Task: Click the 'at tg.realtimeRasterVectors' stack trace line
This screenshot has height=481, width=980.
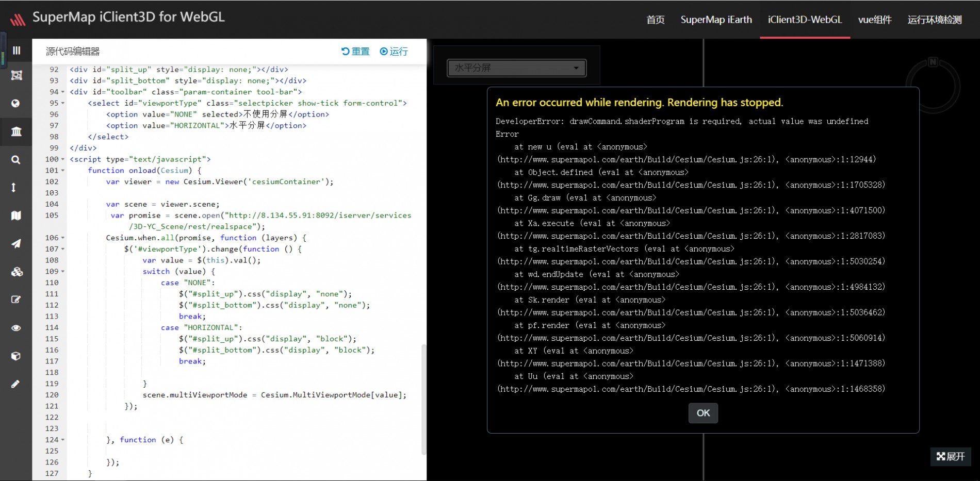Action: point(624,249)
